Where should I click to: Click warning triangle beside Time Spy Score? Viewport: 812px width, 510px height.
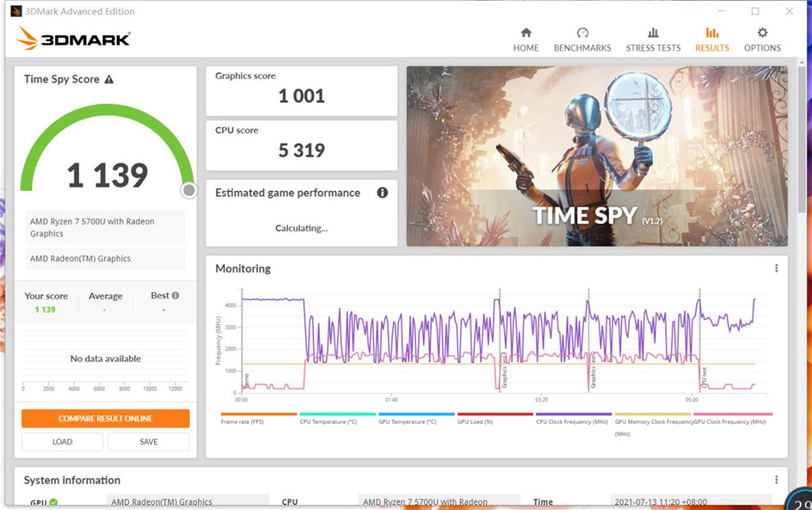[x=110, y=80]
